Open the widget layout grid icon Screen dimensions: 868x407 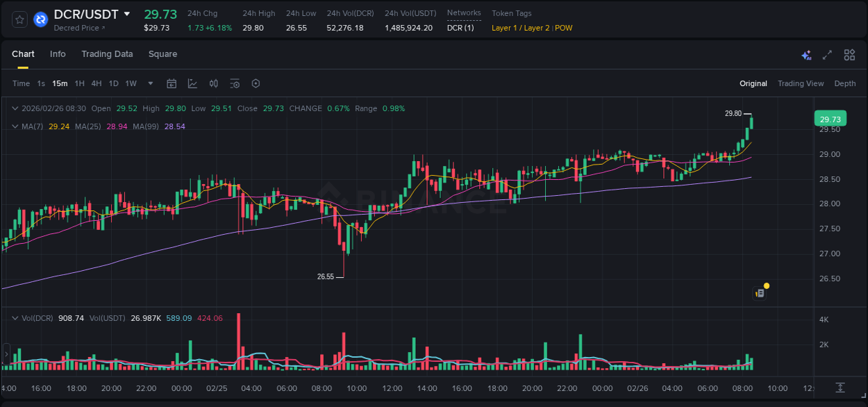click(x=849, y=54)
